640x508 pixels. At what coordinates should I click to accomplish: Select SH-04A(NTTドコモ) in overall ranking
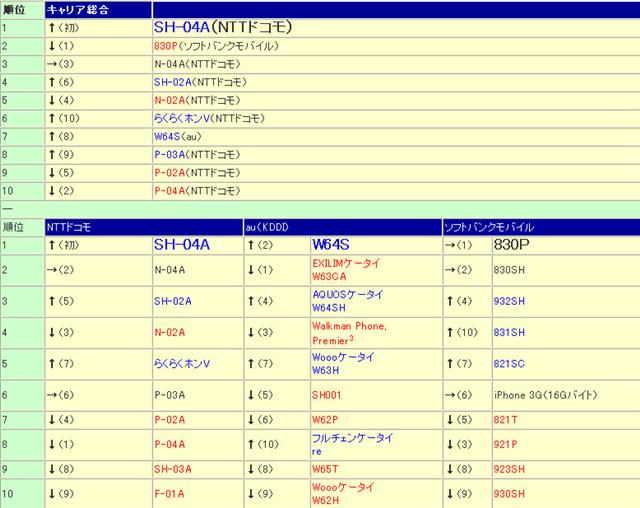tap(223, 27)
